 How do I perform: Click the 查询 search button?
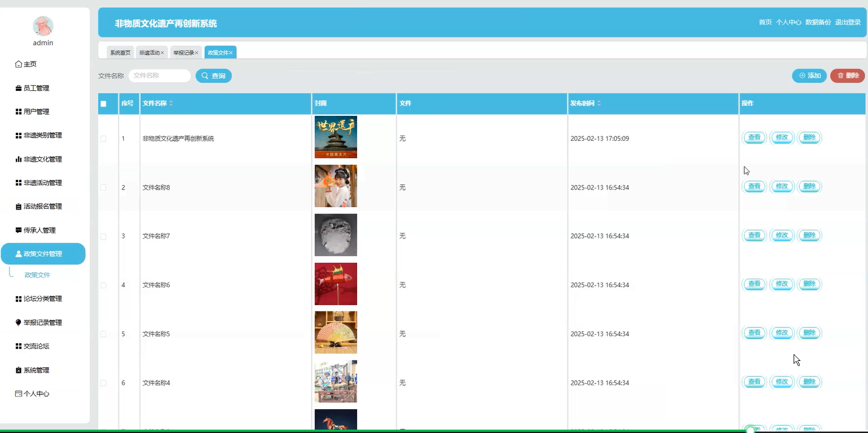[213, 75]
